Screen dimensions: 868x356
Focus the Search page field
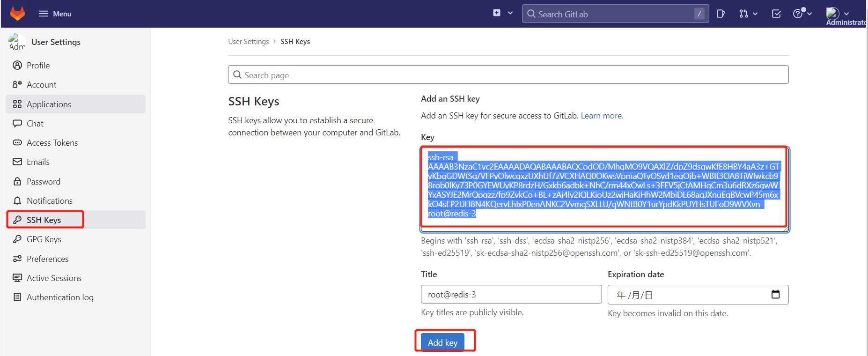[508, 74]
